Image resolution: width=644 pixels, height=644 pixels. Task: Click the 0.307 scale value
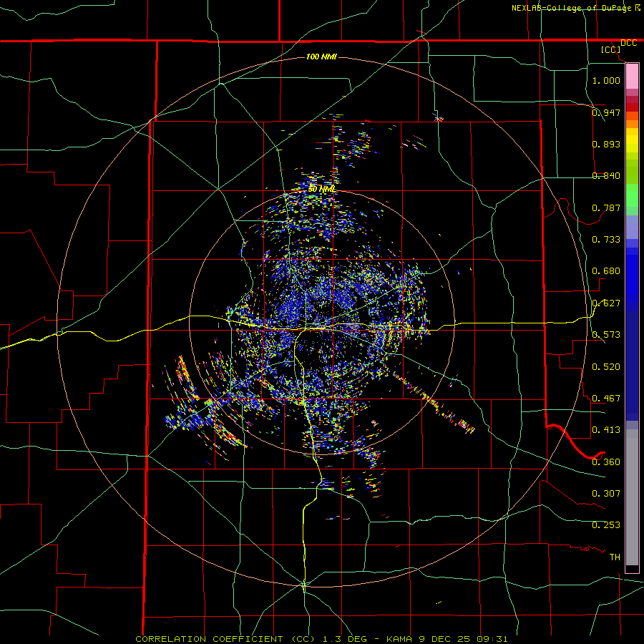click(606, 494)
